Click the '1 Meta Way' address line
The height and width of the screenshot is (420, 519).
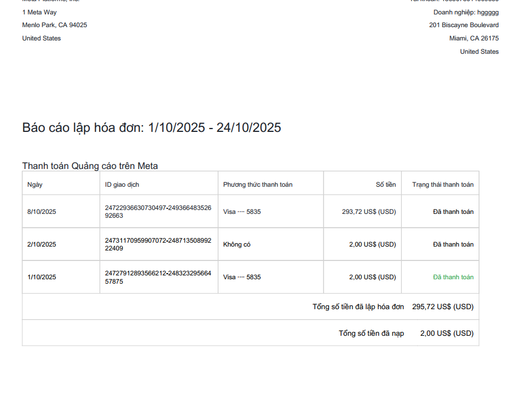(39, 12)
